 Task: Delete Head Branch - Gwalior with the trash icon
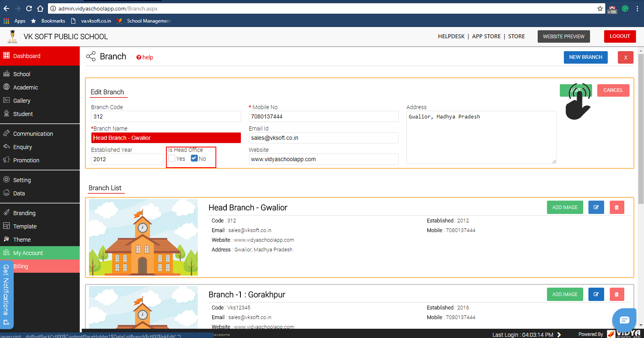click(617, 207)
